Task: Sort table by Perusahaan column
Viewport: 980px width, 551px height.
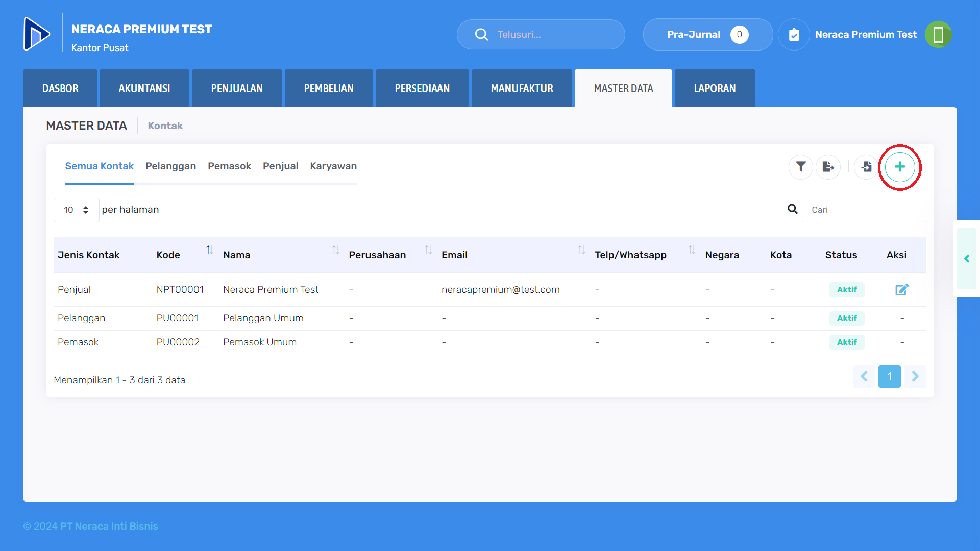Action: (x=428, y=250)
